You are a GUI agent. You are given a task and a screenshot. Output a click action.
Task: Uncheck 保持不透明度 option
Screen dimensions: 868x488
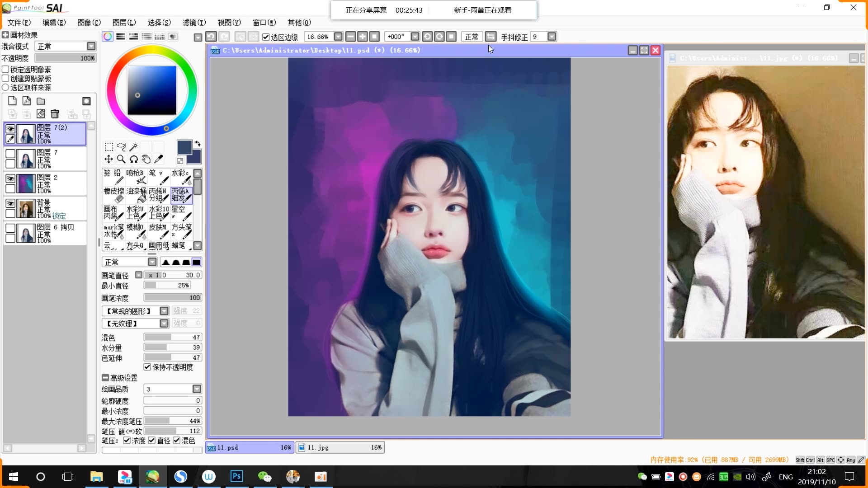pos(147,367)
